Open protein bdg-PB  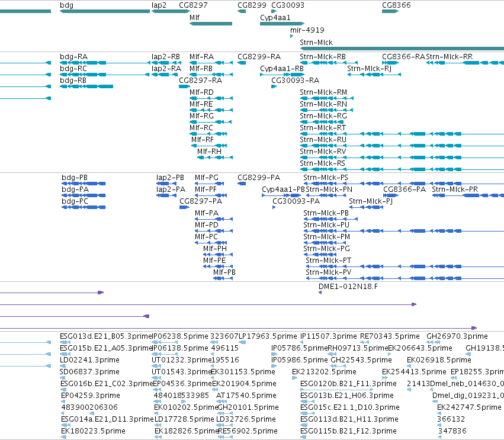tap(75, 178)
